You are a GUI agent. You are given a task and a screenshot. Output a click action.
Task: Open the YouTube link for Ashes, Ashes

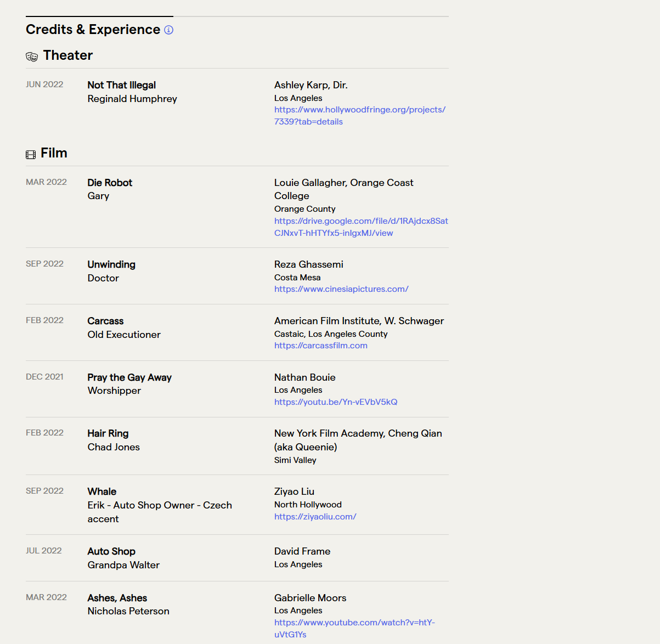click(354, 629)
